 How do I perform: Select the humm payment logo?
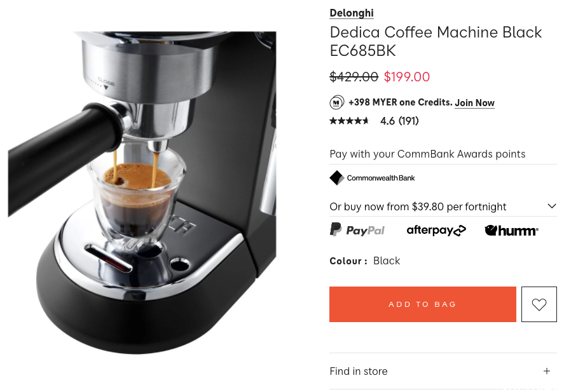click(511, 231)
